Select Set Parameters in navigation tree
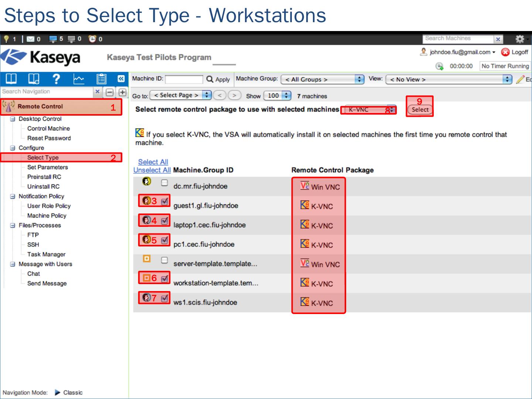Screen dimensions: 532x399 pyautogui.click(x=47, y=167)
